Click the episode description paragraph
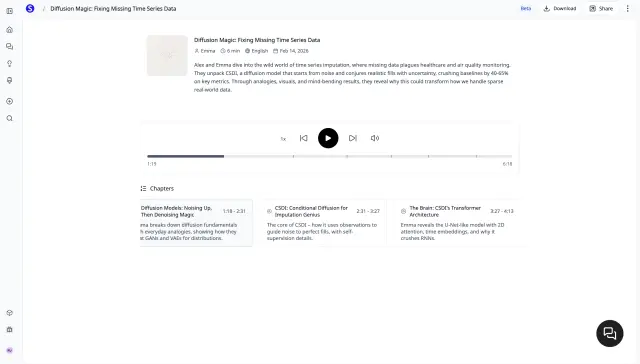This screenshot has height=364, width=640. pos(352,77)
